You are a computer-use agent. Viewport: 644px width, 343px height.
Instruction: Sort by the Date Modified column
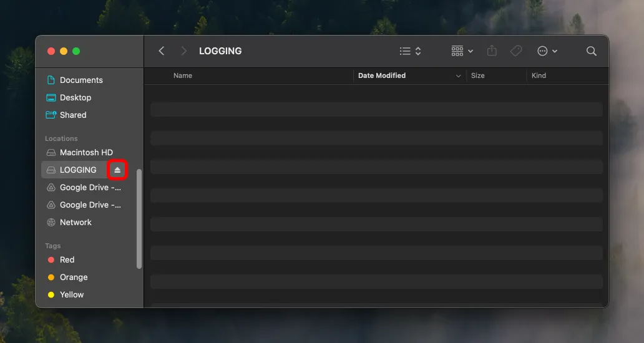tap(382, 75)
